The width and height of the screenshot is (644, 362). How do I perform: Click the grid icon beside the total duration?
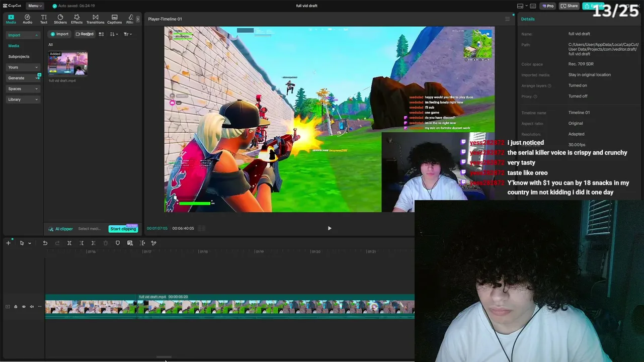202,228
